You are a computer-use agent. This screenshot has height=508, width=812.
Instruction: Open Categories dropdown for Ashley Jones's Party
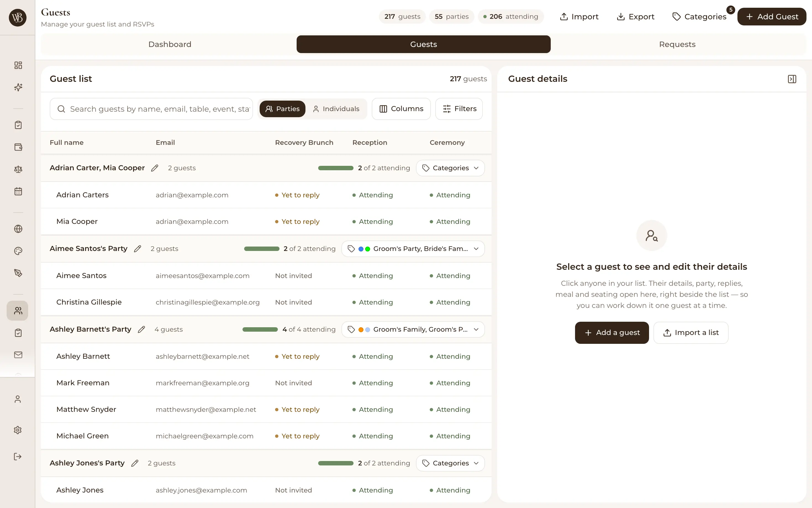coord(450,463)
